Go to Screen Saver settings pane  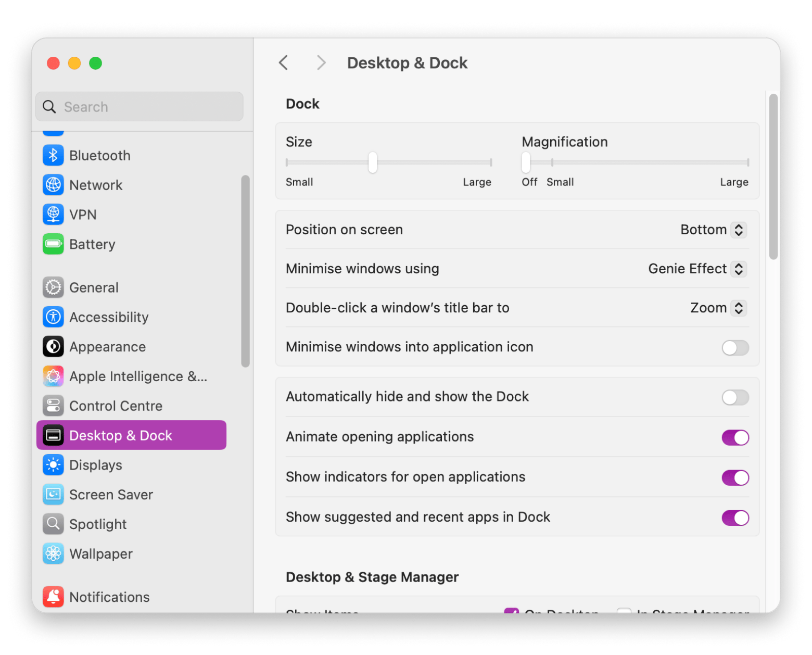[111, 495]
